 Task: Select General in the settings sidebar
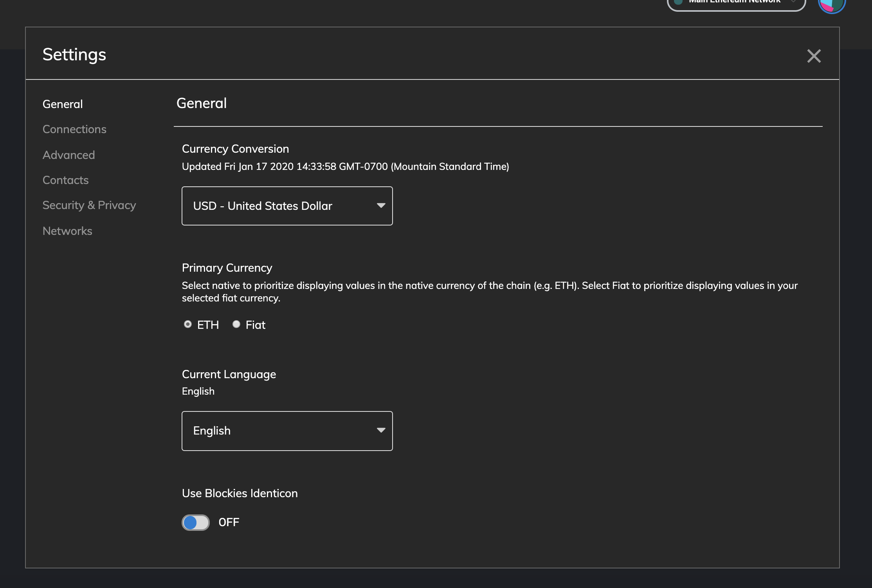pos(63,104)
